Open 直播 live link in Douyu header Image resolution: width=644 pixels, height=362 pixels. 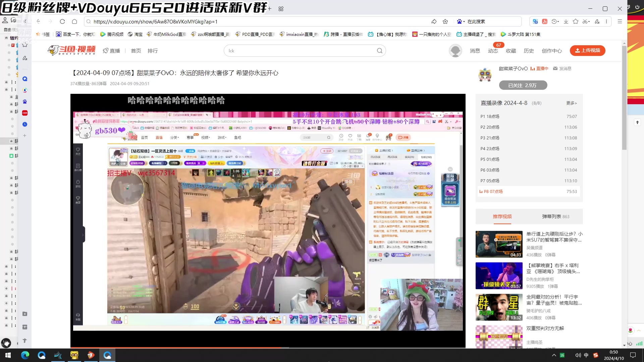point(111,51)
